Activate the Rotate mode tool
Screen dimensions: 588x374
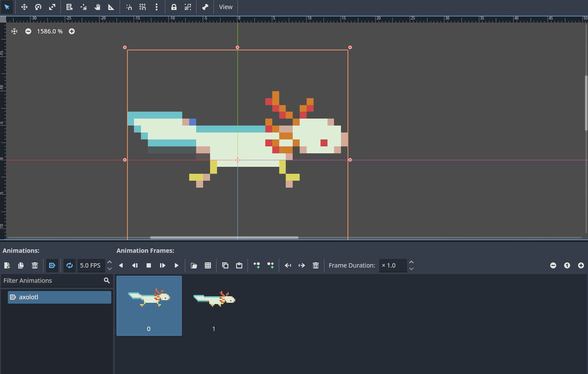click(x=38, y=7)
